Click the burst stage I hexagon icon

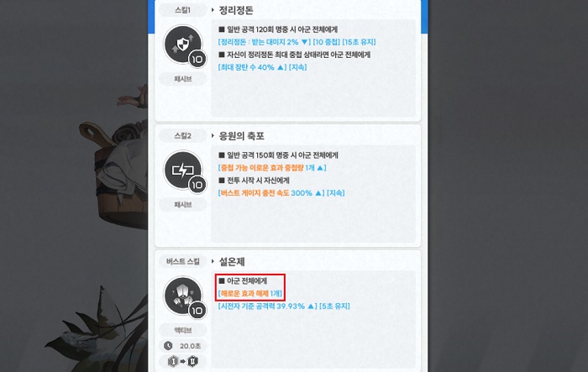point(173,361)
